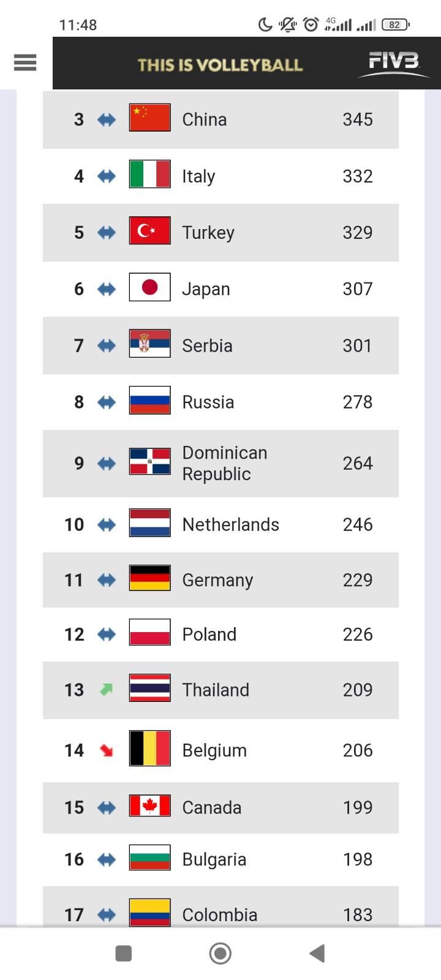
Task: Tap Android back navigation button
Action: click(x=317, y=953)
